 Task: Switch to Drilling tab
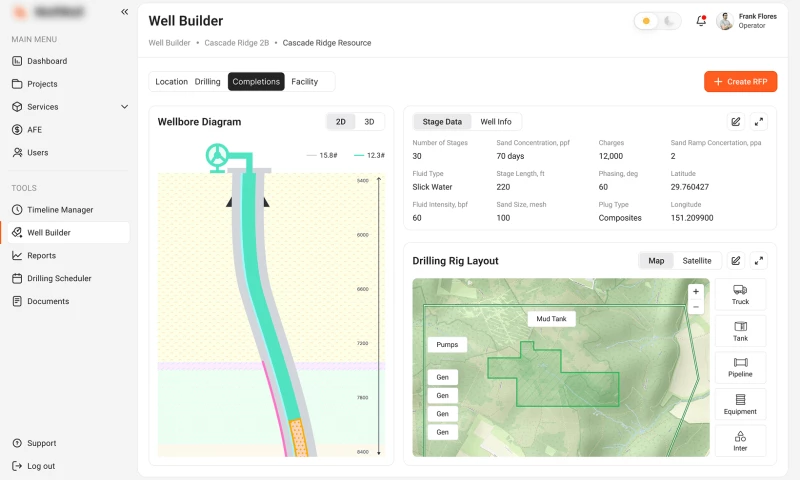[208, 82]
